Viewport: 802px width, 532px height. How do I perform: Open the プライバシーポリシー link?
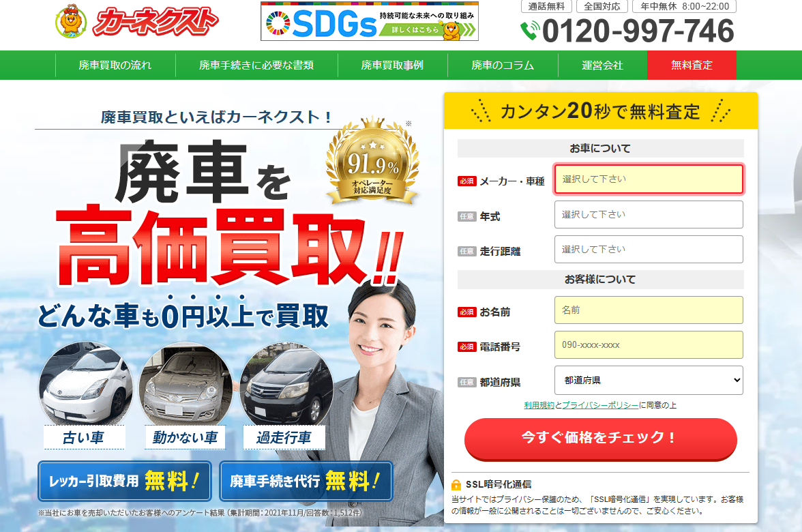(x=600, y=405)
